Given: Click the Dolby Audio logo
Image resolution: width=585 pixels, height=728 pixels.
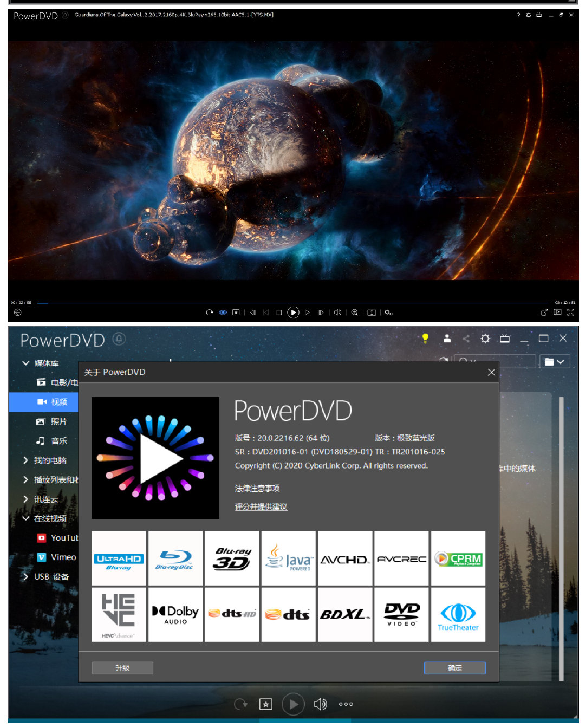Looking at the screenshot, I should (175, 614).
